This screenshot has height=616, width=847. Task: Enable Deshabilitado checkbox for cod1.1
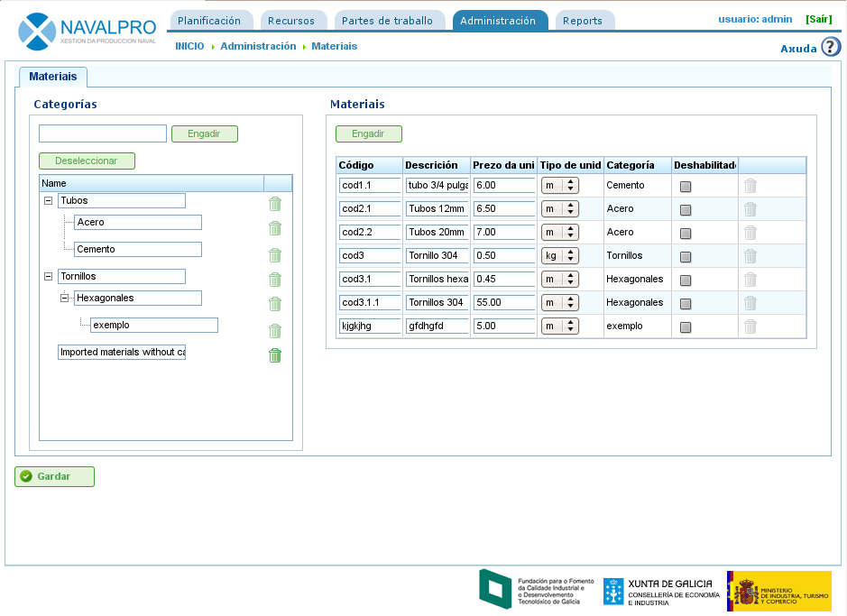(686, 187)
